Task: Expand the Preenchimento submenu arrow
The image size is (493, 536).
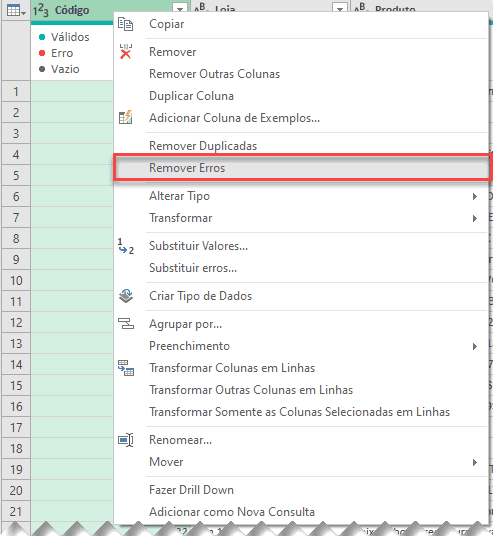Action: [474, 346]
